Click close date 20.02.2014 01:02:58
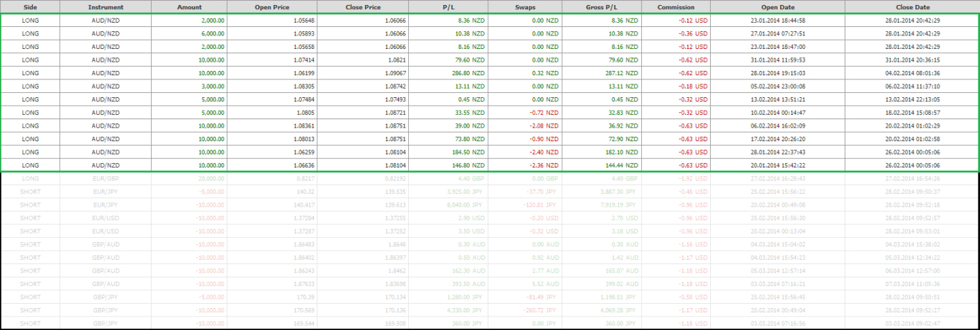 tap(912, 139)
